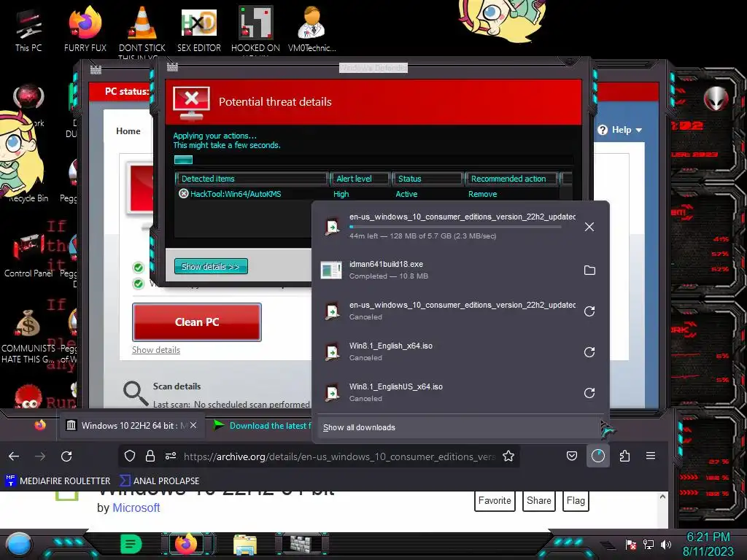Click the Firefox forward arrow
This screenshot has height=560, width=747.
(40, 456)
